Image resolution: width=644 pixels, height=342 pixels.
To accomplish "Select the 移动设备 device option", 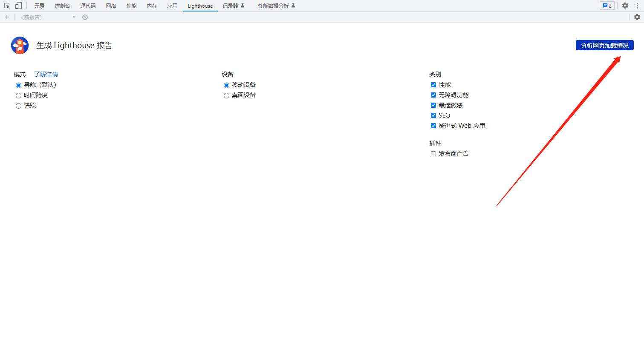I will coord(226,85).
